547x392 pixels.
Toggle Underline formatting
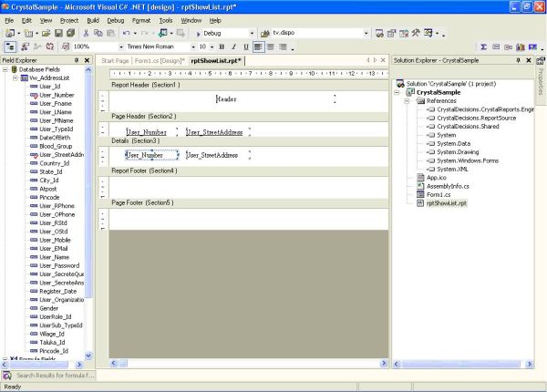246,46
